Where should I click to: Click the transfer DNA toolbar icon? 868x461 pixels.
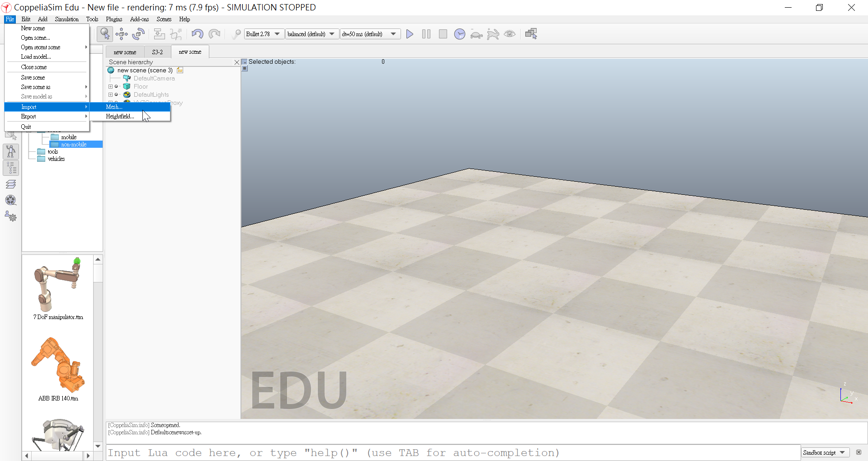(176, 34)
